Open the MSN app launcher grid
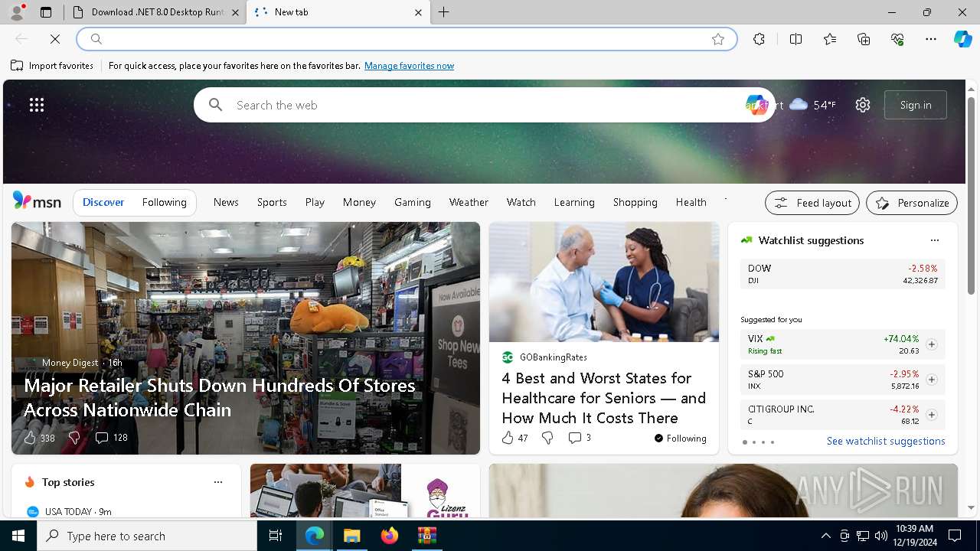This screenshot has height=551, width=980. click(x=37, y=105)
